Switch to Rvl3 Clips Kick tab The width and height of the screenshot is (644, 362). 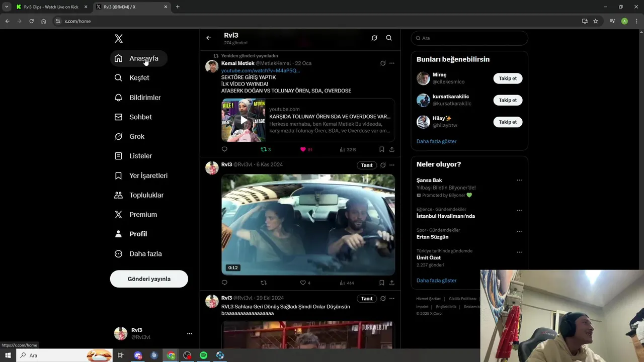[x=50, y=7]
